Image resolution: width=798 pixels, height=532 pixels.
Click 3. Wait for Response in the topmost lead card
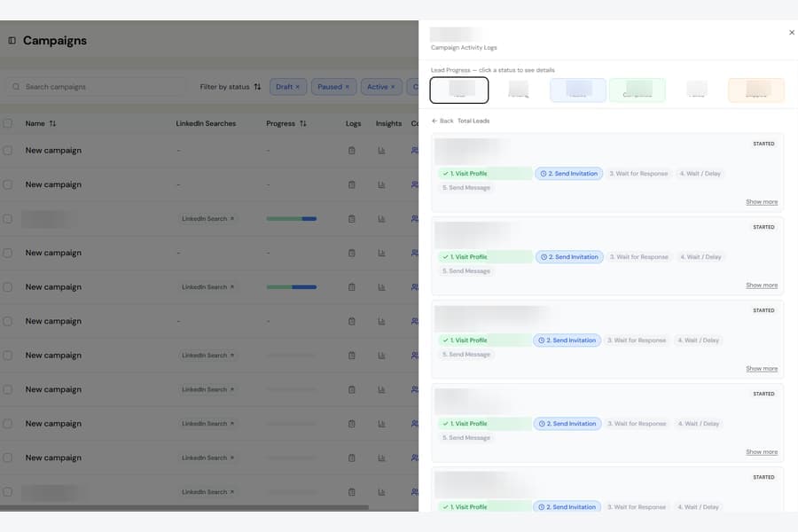(x=638, y=174)
